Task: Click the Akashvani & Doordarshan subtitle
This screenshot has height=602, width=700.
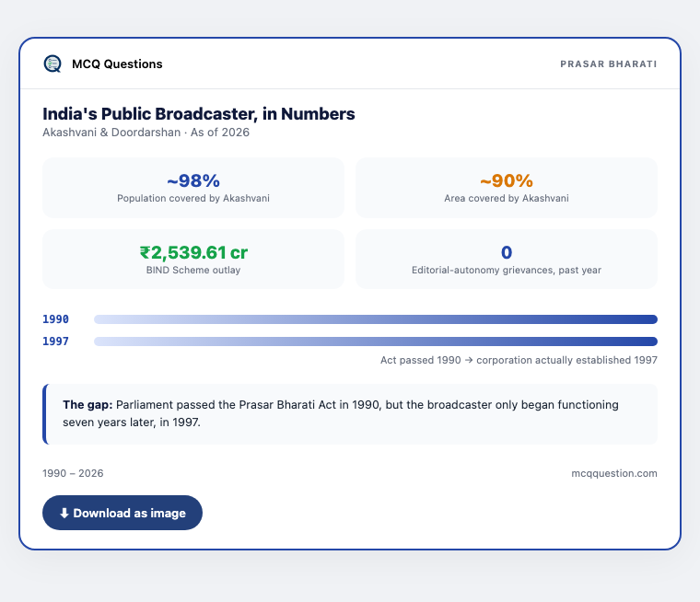Action: [x=146, y=133]
